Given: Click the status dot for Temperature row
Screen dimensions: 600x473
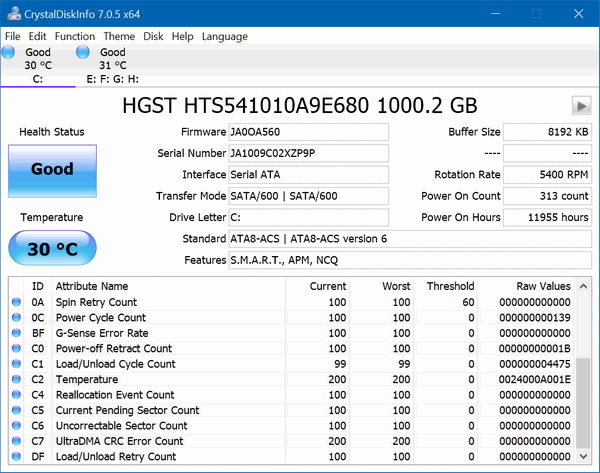Looking at the screenshot, I should (x=16, y=379).
